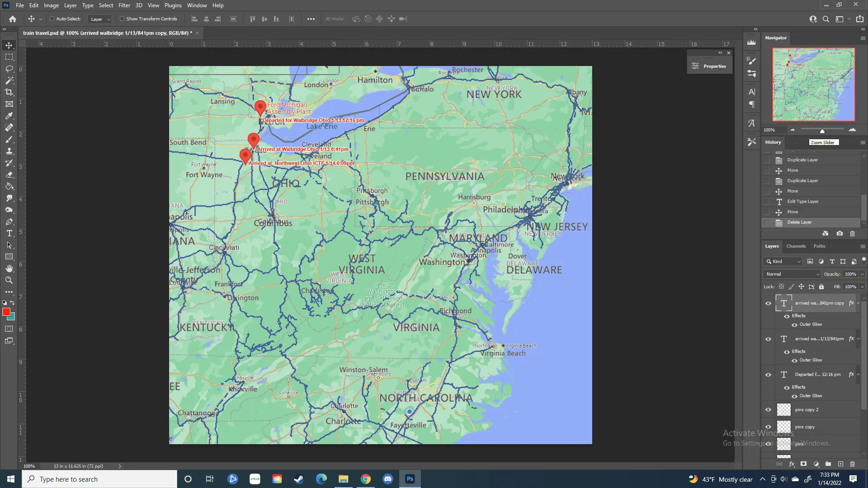The image size is (868, 488).
Task: Click the Navigator zoom in button
Action: click(x=852, y=130)
